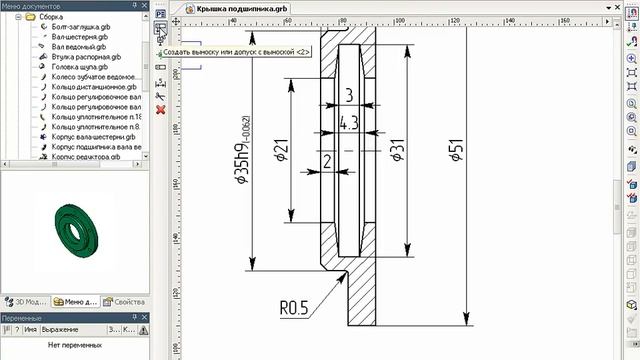This screenshot has height=360, width=640.
Task: Click the double red check cube icon
Action: pos(632,198)
